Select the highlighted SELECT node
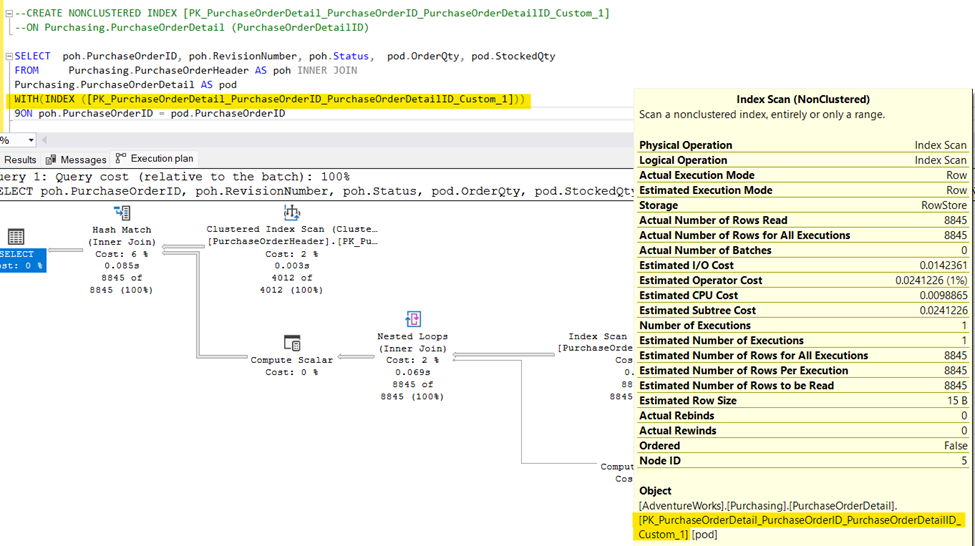This screenshot has height=546, width=975. click(22, 259)
